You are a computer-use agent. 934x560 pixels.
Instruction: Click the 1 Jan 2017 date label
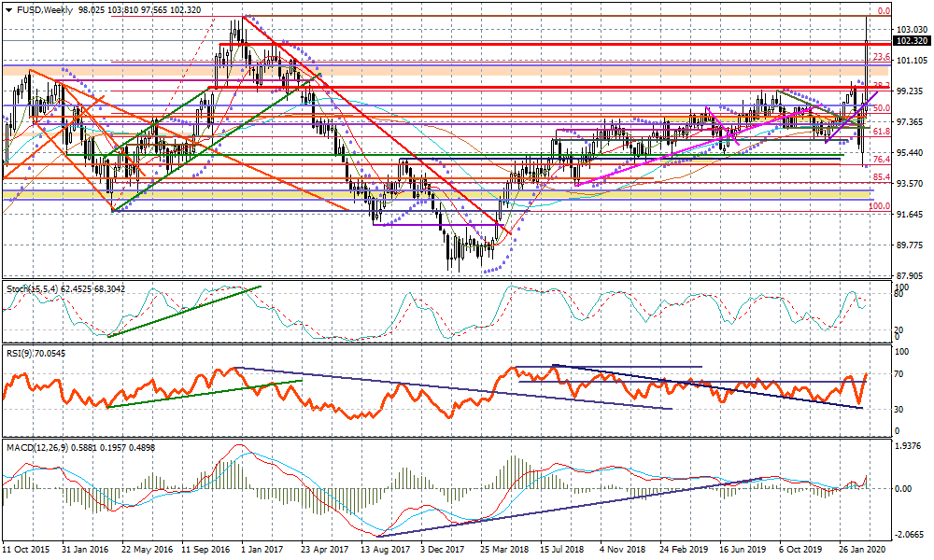point(262,550)
